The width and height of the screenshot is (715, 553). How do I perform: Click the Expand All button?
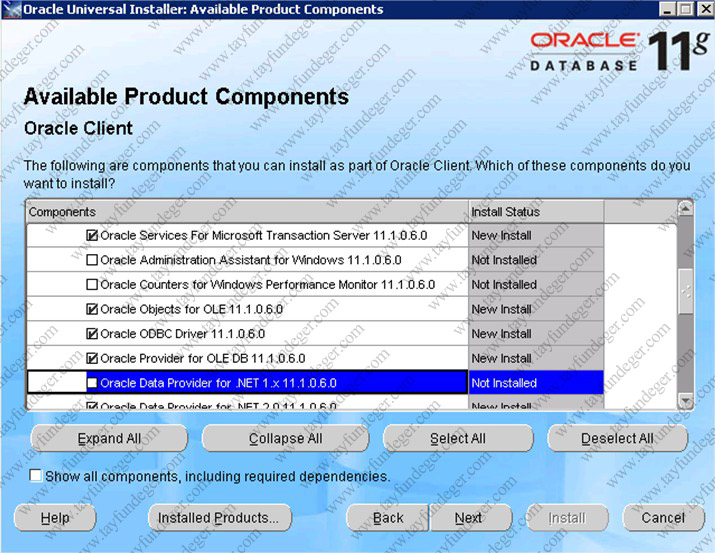(109, 439)
